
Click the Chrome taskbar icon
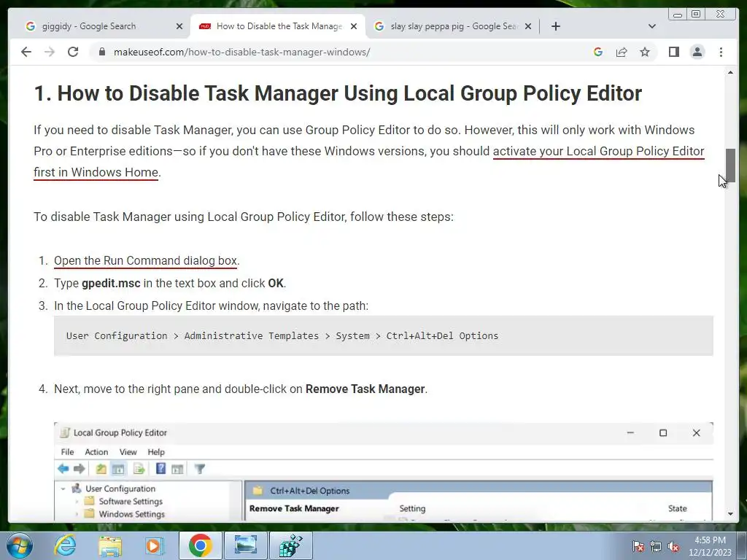point(200,545)
